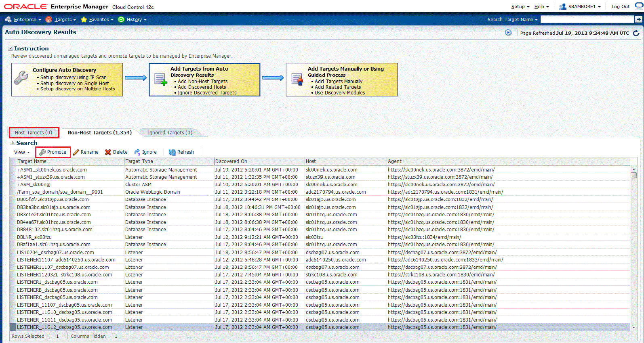Open the View dropdown menu
This screenshot has width=644, height=343.
pos(22,152)
